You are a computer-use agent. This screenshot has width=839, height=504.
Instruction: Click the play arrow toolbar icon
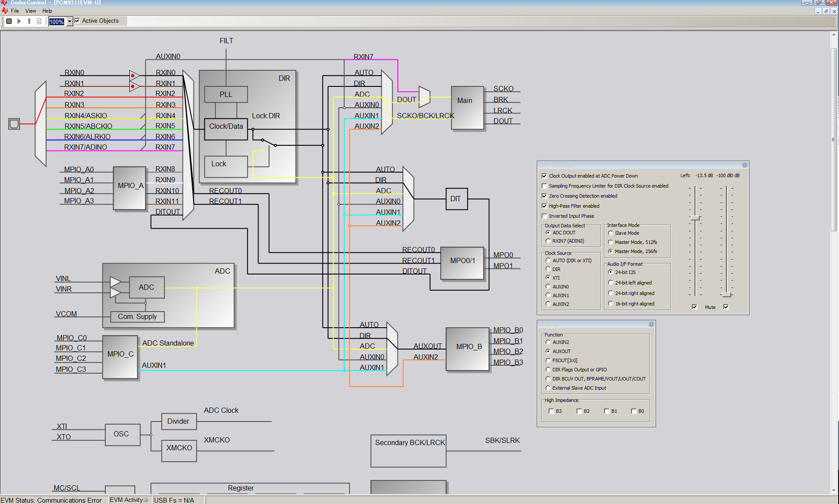click(19, 21)
